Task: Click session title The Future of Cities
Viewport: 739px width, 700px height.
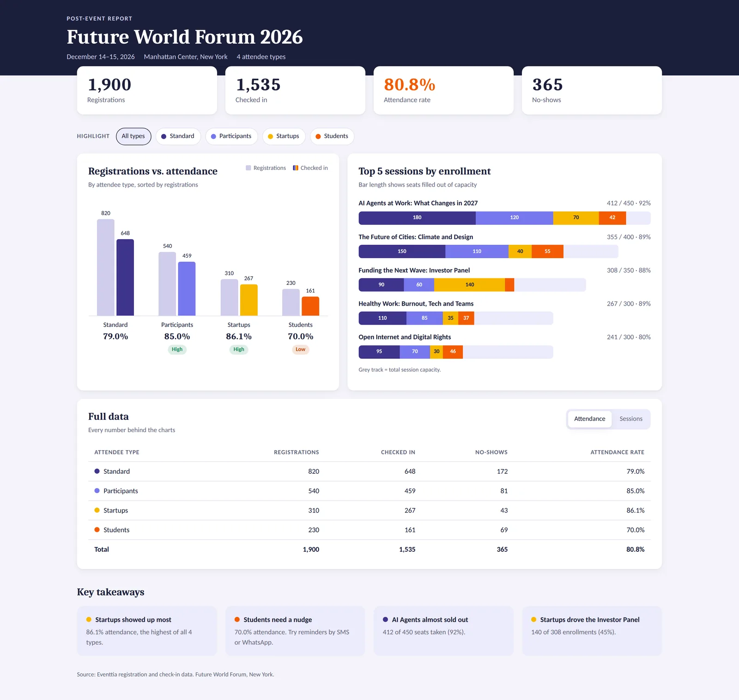Action: [416, 237]
